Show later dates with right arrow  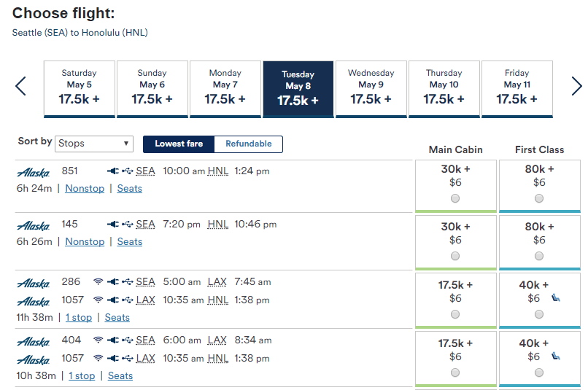point(576,87)
